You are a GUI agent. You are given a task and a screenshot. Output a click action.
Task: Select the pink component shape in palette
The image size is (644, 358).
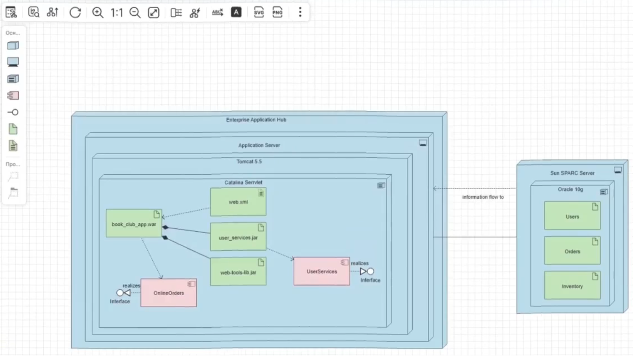pos(13,96)
